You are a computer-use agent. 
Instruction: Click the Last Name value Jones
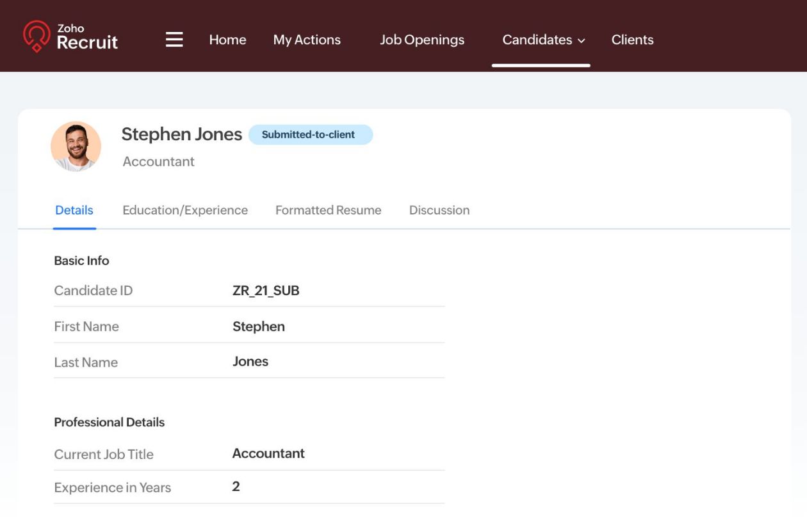click(x=250, y=362)
